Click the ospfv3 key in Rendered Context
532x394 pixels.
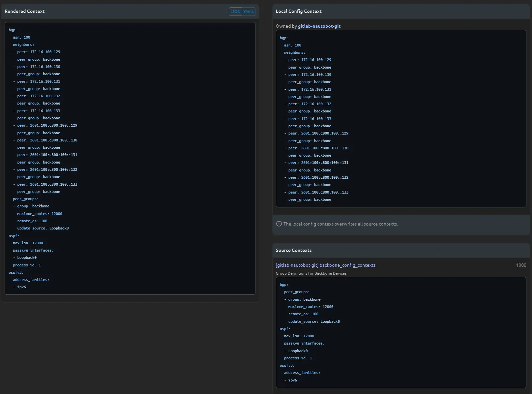(x=16, y=272)
